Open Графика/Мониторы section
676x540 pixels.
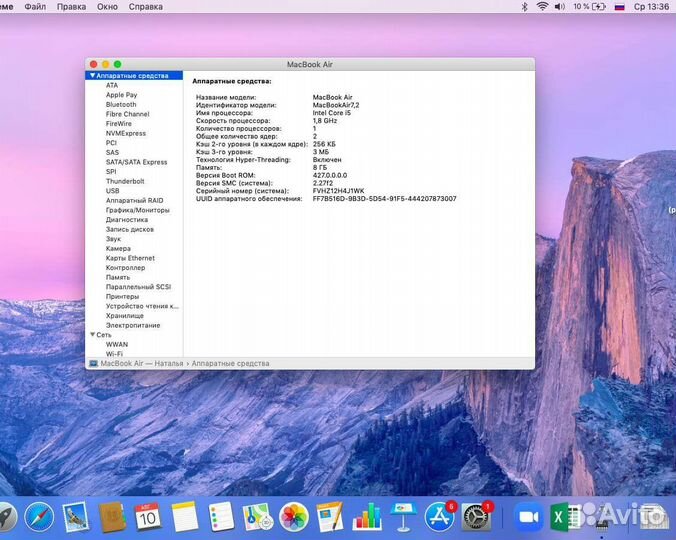click(138, 210)
